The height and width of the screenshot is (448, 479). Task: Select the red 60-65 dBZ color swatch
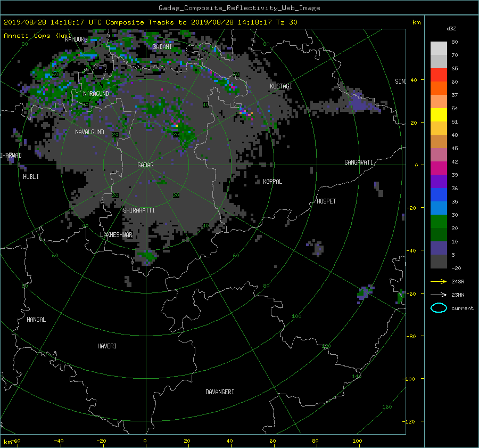click(439, 75)
